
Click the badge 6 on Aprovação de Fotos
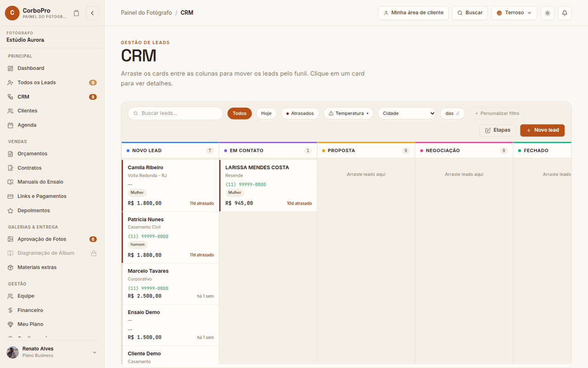[93, 239]
